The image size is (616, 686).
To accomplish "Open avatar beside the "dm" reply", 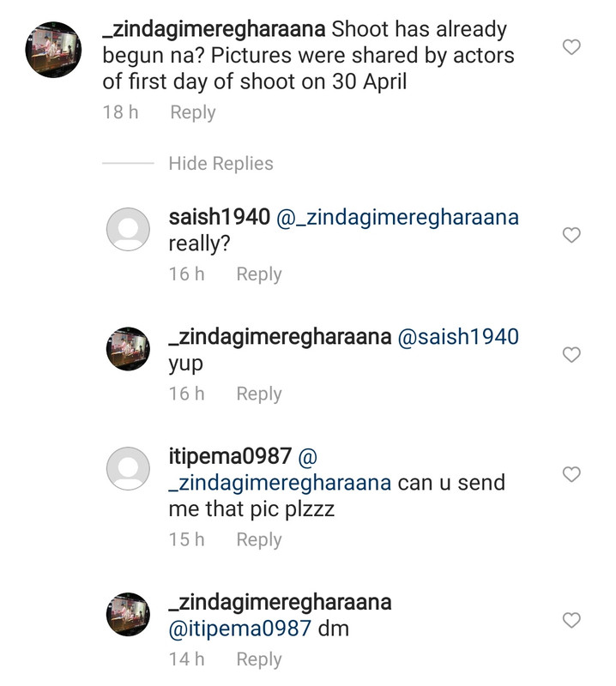I will (129, 614).
